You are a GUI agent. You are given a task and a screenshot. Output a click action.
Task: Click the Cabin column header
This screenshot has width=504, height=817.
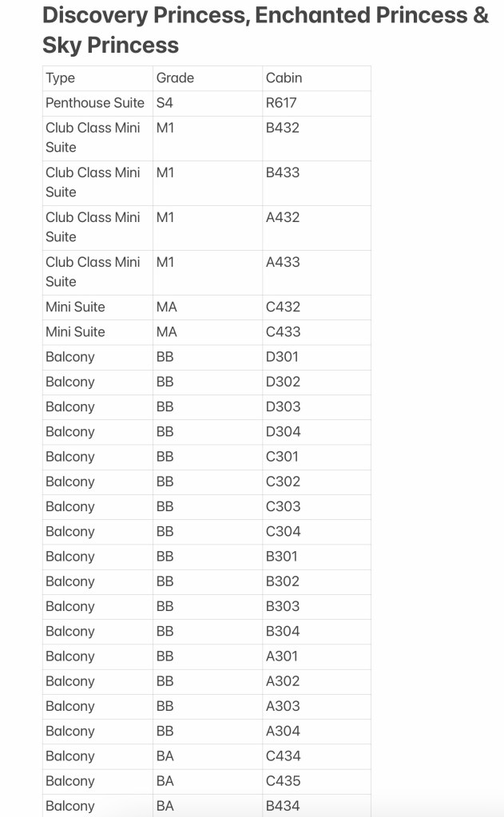point(284,77)
